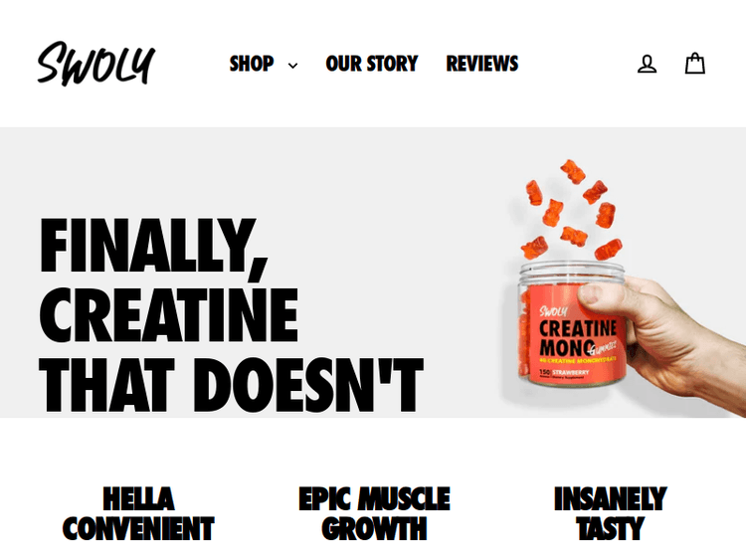Image resolution: width=746 pixels, height=560 pixels.
Task: Click the THAT DOESN'T headline line
Action: tap(231, 385)
